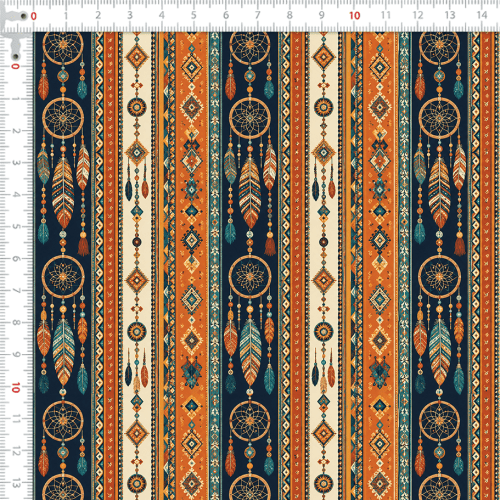
Task: Click the red 10 on the horizontal ruler
Action: point(355,15)
